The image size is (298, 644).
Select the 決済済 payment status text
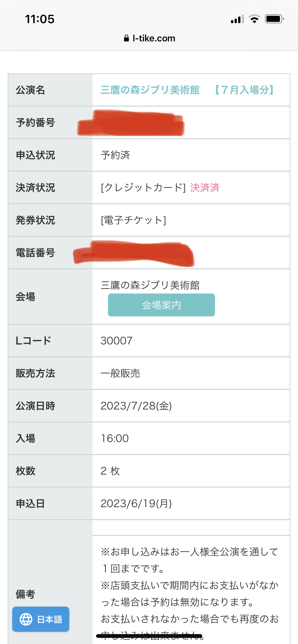[205, 188]
